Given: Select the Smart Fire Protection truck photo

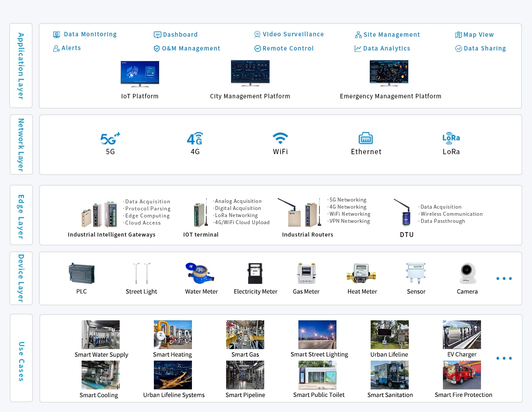Looking at the screenshot, I should coord(462,375).
